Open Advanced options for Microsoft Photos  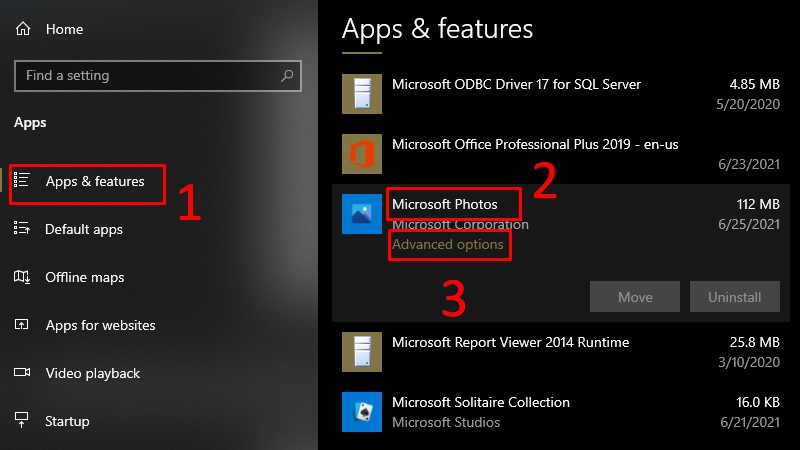(x=447, y=244)
